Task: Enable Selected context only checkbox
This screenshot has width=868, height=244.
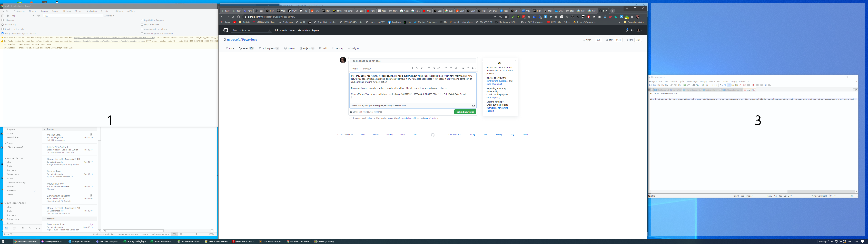Action: (x=3, y=29)
